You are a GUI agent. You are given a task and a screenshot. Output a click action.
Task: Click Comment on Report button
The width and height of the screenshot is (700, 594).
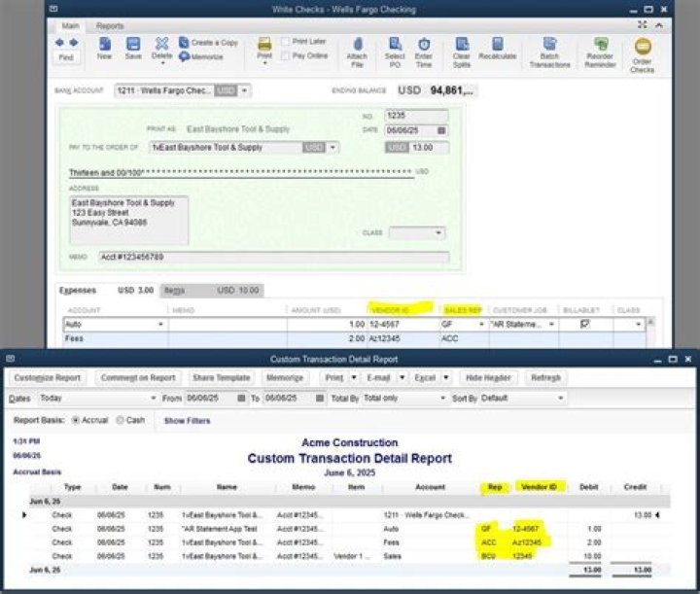pyautogui.click(x=138, y=377)
